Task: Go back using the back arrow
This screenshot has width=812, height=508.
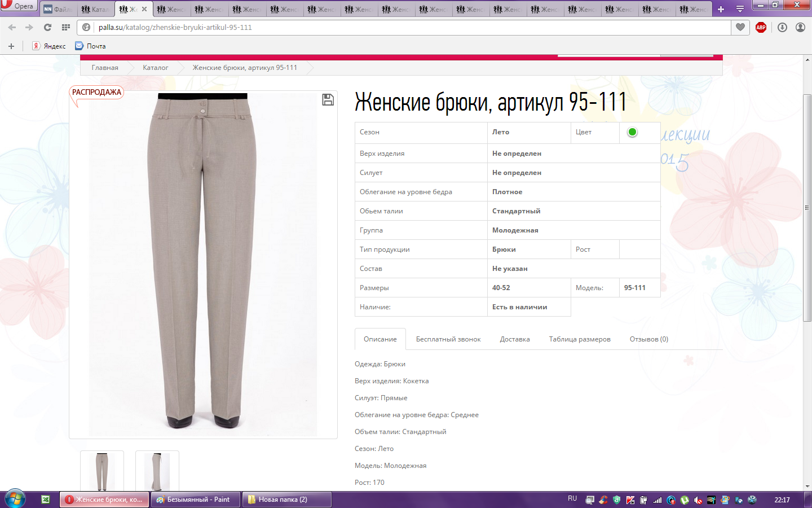Action: coord(12,27)
